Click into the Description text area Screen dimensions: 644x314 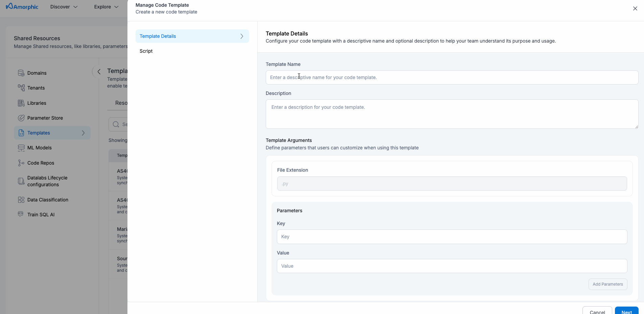coord(452,114)
